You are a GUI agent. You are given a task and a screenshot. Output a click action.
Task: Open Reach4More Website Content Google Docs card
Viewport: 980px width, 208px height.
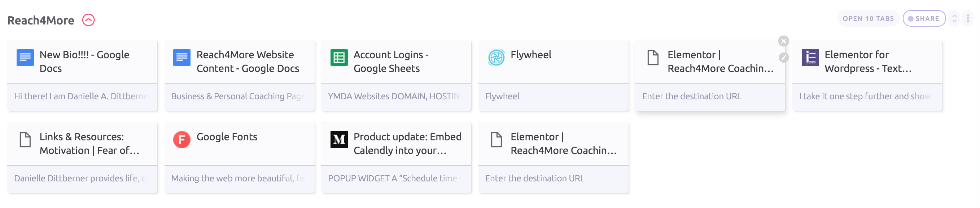(239, 62)
